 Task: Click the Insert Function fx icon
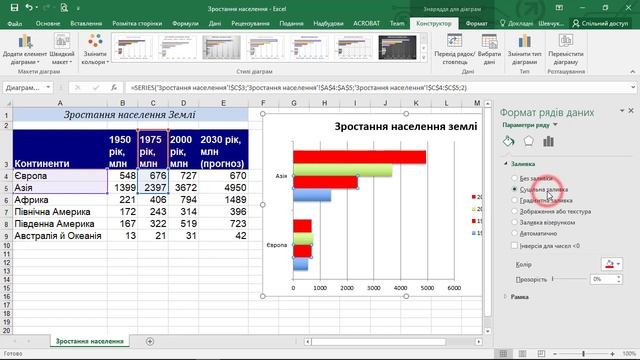click(114, 88)
